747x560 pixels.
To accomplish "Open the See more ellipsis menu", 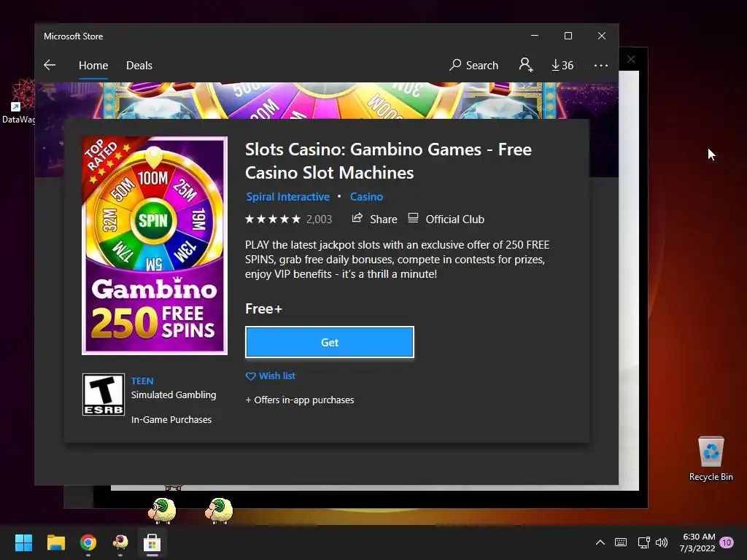I will click(x=601, y=65).
